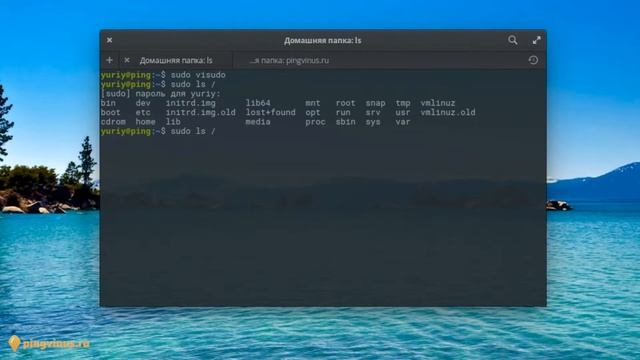Click 'snap' directory name in output

(375, 103)
